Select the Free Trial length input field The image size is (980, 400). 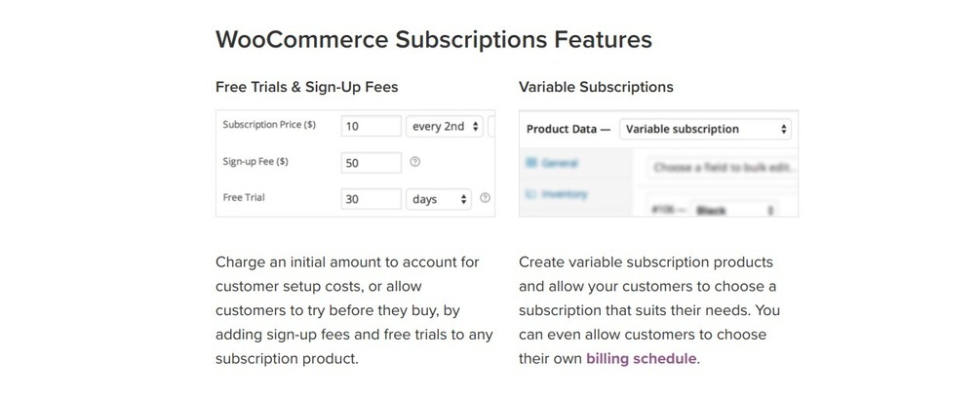click(x=372, y=199)
